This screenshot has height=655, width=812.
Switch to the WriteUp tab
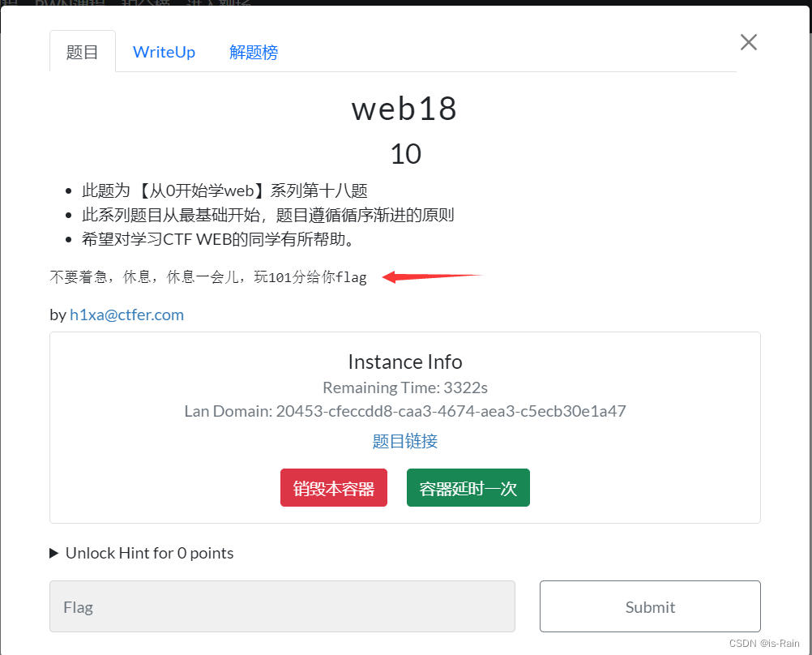coord(164,51)
